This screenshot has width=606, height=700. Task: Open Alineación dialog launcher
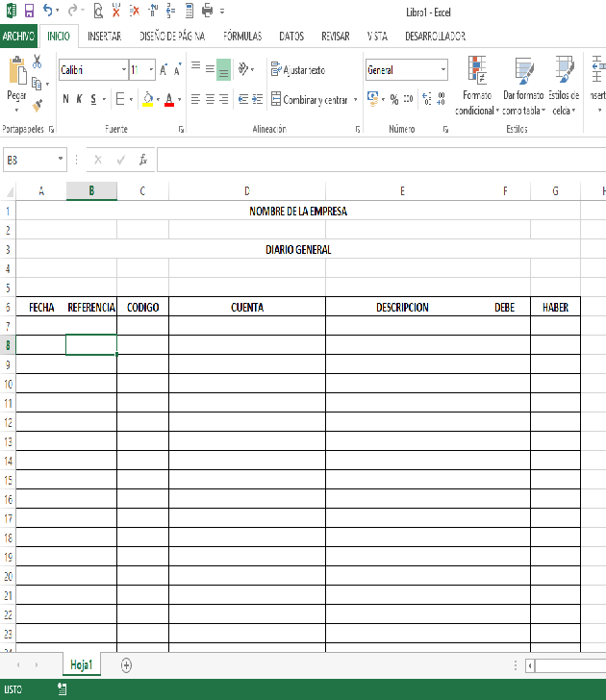coord(358,130)
